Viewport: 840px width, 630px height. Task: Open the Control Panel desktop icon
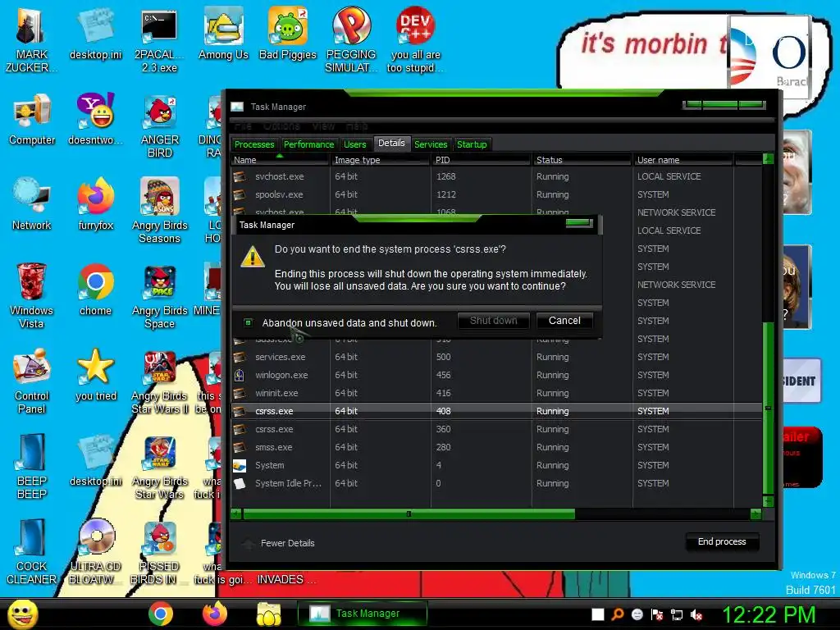tap(31, 381)
